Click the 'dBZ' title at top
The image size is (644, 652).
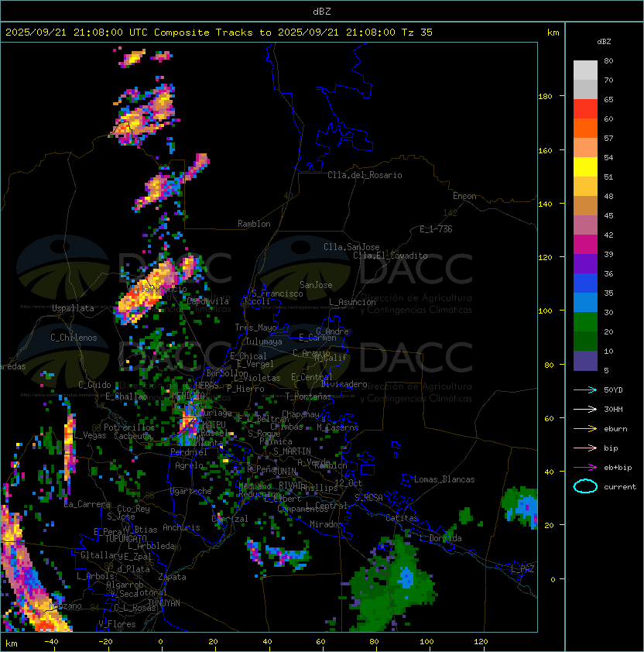coord(322,12)
